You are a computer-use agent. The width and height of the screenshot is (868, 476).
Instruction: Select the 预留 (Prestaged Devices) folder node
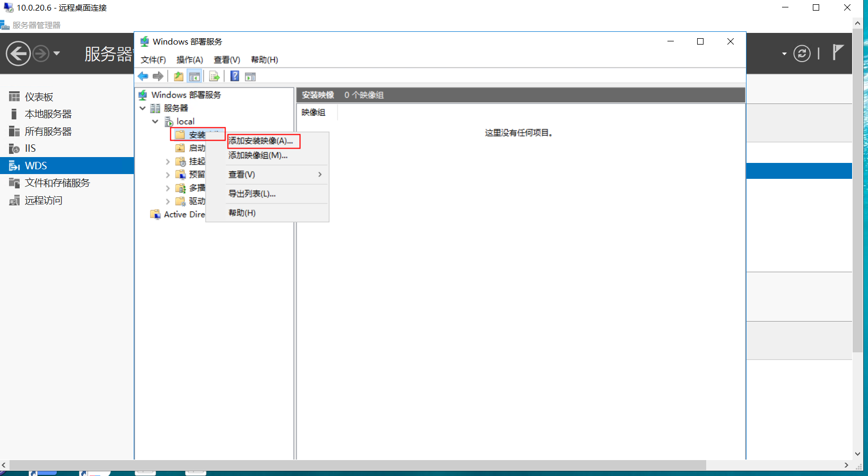pos(191,175)
